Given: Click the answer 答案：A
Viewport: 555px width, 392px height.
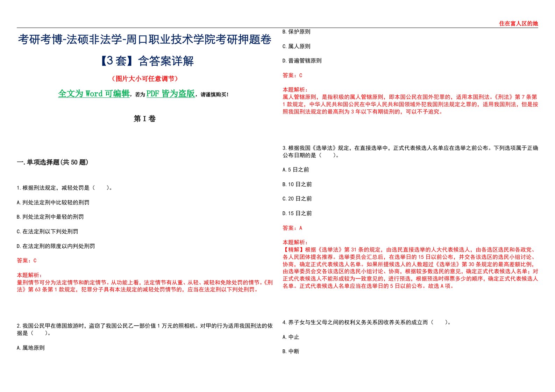Looking at the screenshot, I should 292,228.
